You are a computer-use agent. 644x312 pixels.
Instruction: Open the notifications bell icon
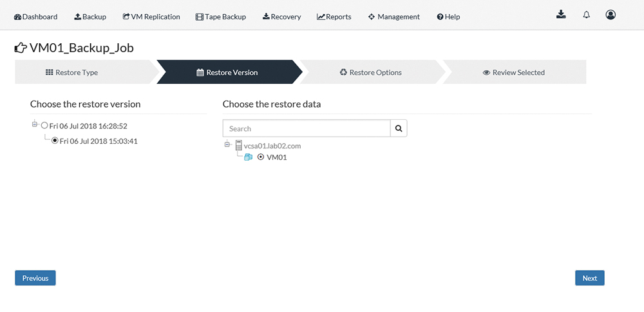click(587, 15)
